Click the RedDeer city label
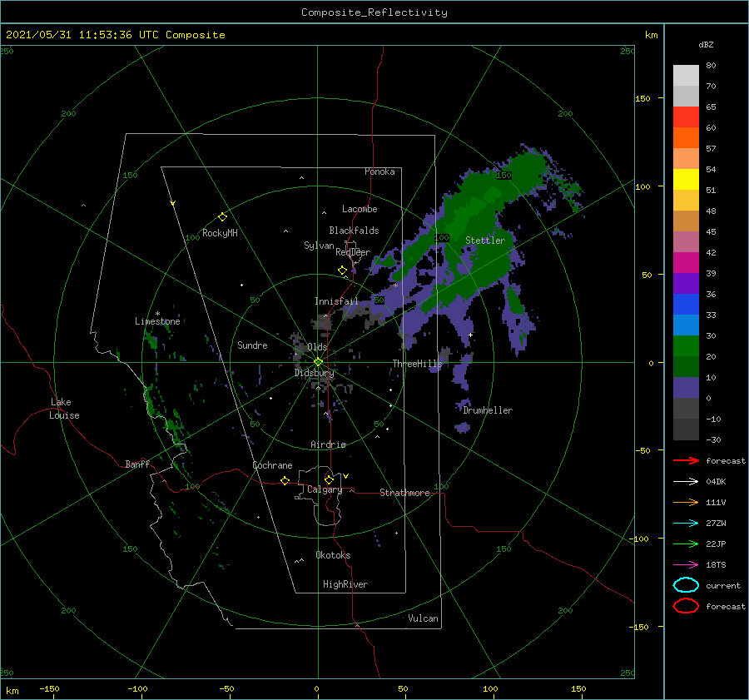 353,252
